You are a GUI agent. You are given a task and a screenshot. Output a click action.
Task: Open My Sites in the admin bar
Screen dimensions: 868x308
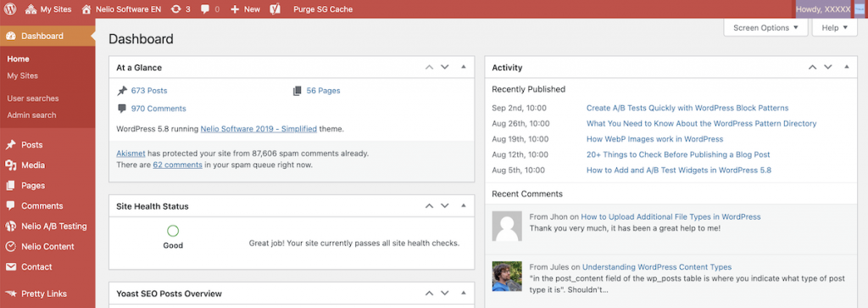(x=48, y=8)
